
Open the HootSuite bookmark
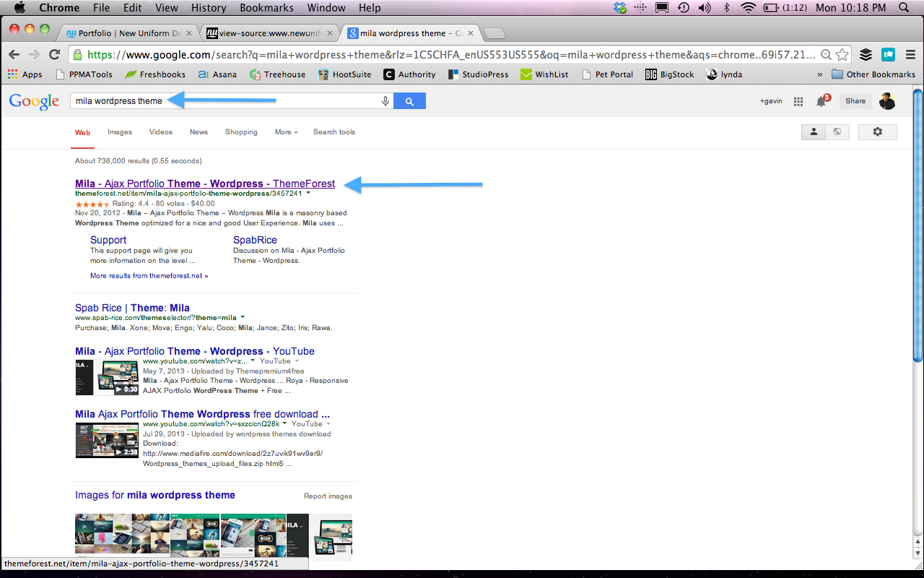(x=344, y=74)
